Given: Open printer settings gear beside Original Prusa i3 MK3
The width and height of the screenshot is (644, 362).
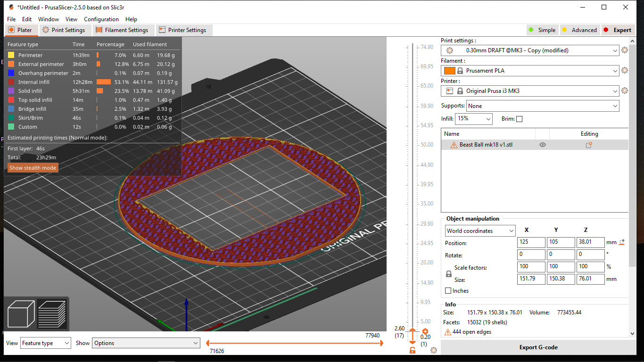Looking at the screenshot, I should pyautogui.click(x=625, y=90).
